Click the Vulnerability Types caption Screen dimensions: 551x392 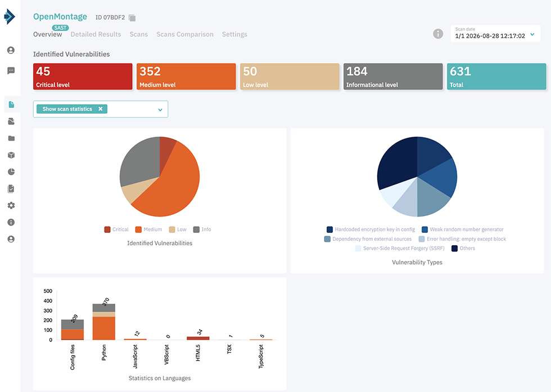pos(417,262)
